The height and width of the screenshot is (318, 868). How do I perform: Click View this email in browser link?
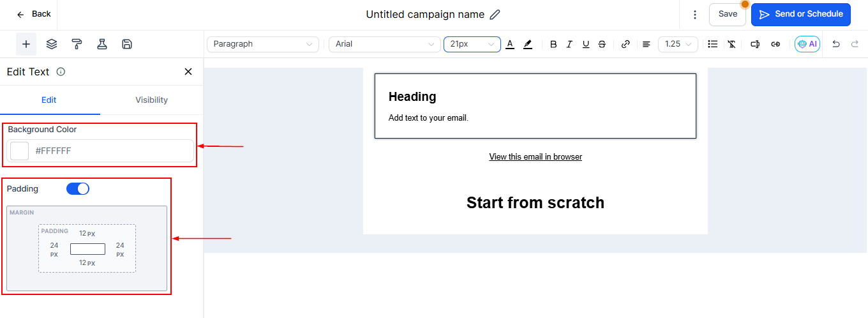tap(535, 156)
